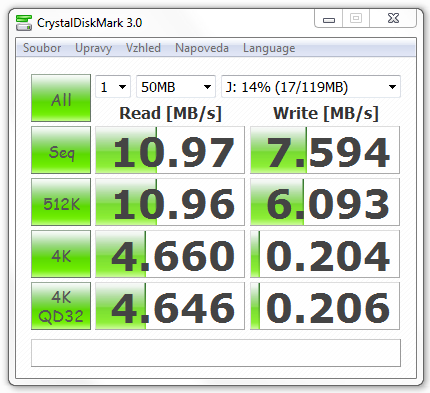Click the CrystalDiskMark title bar icon
The image size is (430, 393).
point(24,23)
